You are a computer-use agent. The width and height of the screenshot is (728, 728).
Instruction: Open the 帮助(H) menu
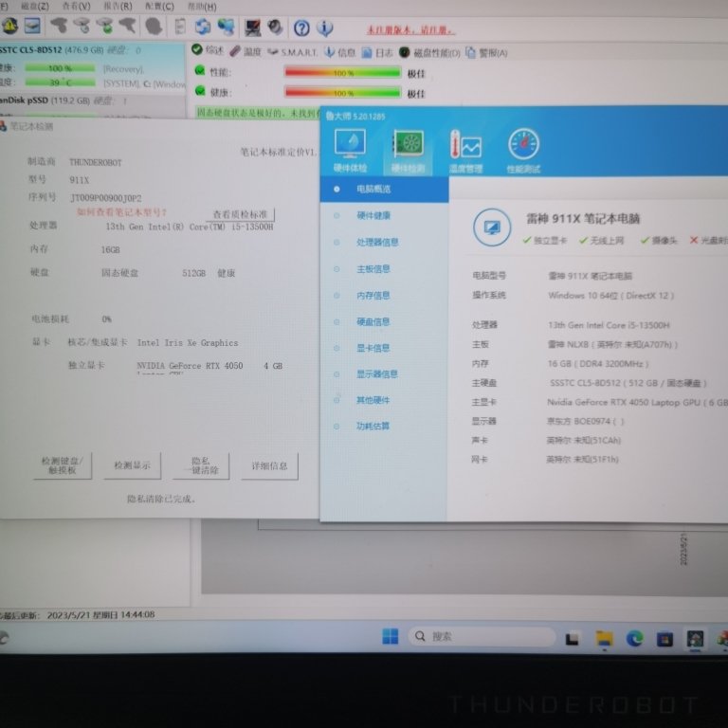(x=202, y=7)
